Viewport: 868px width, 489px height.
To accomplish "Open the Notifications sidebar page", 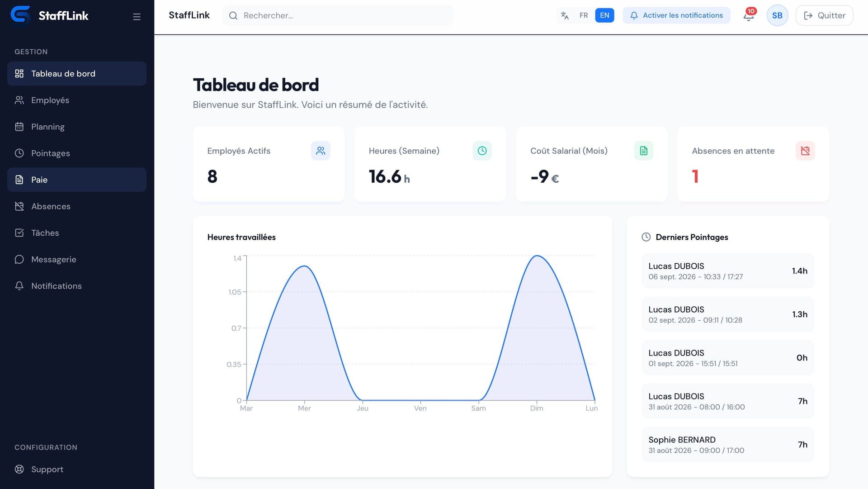I will (77, 286).
